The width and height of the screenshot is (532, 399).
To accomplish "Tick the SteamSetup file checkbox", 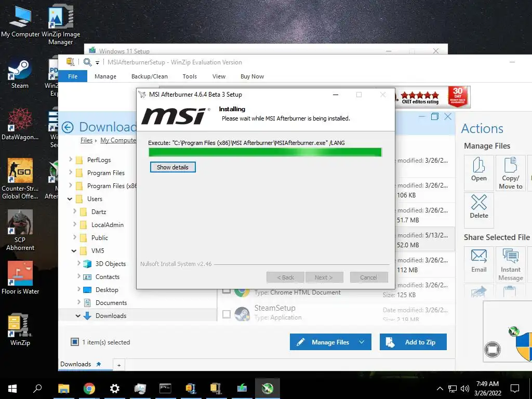I will point(227,314).
